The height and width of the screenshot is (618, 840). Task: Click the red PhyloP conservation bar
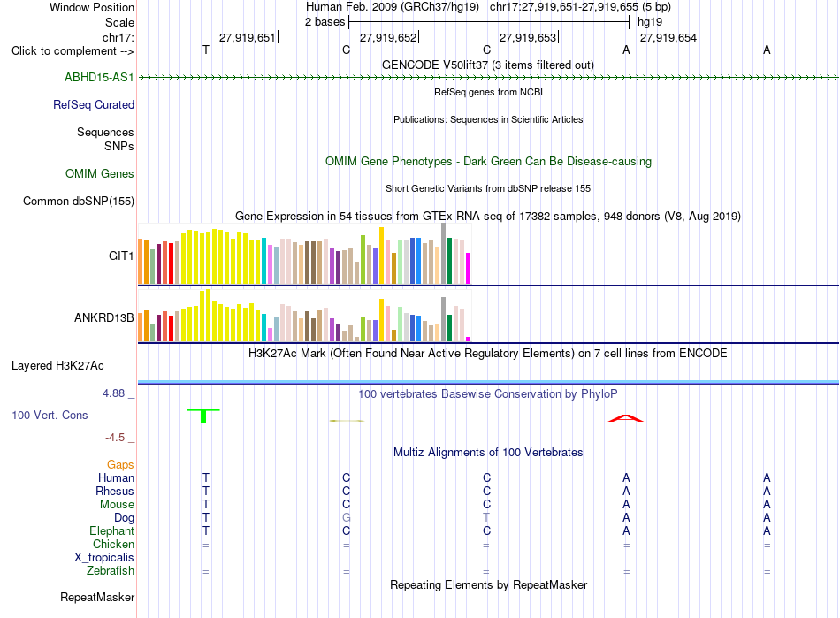626,418
